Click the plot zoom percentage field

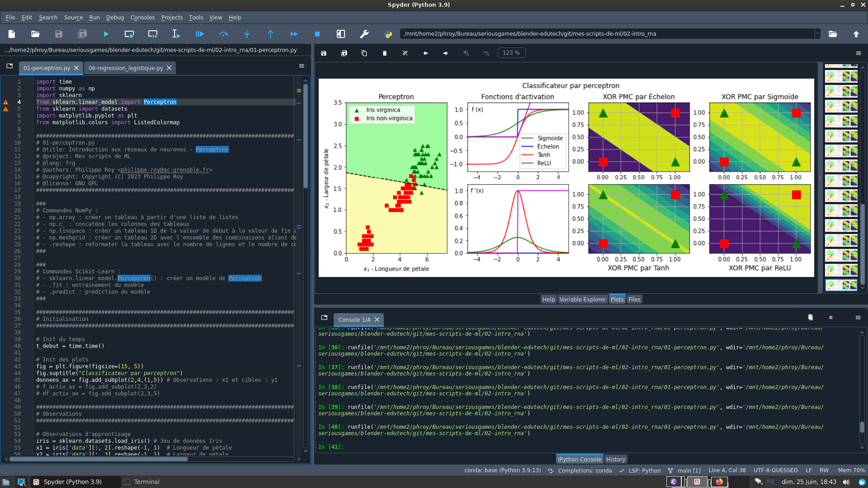(511, 53)
